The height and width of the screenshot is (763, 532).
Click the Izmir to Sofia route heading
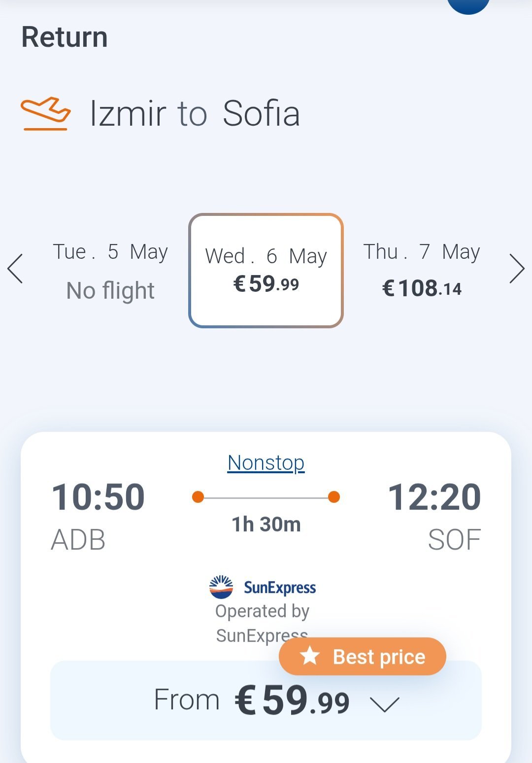coord(195,113)
